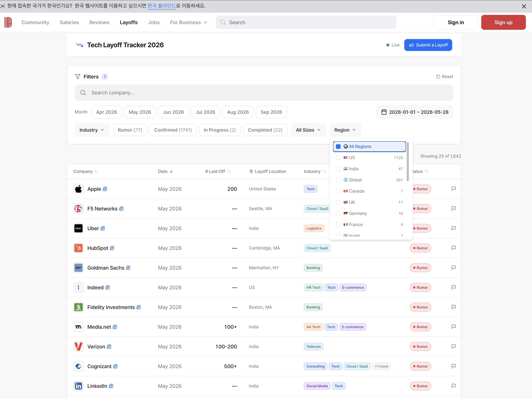
Task: Click the Verizon logo icon
Action: point(78,347)
